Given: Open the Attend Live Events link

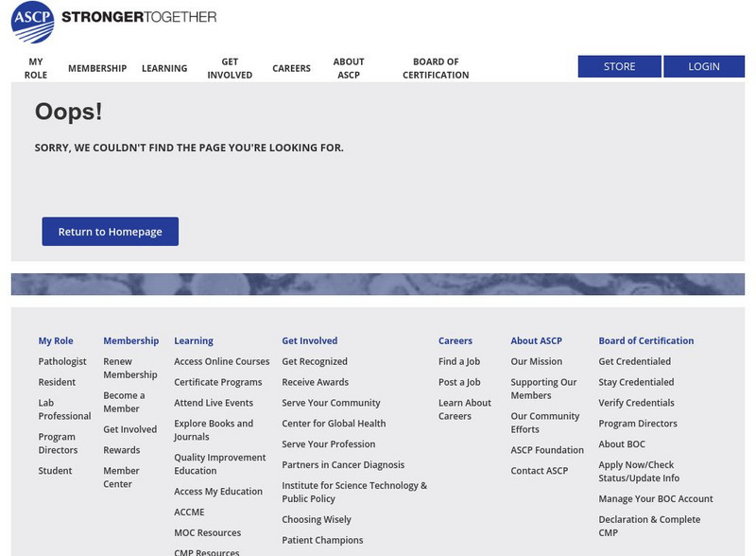Looking at the screenshot, I should click(x=214, y=403).
